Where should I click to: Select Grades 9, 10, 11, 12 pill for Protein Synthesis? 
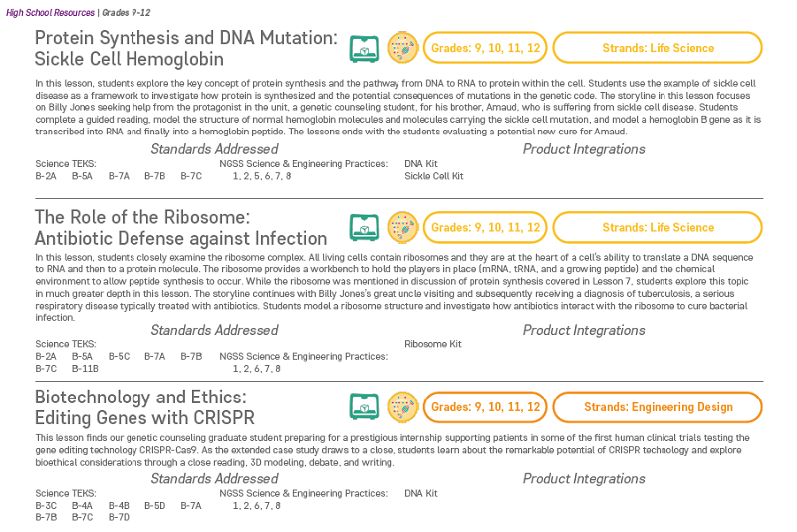coord(485,48)
